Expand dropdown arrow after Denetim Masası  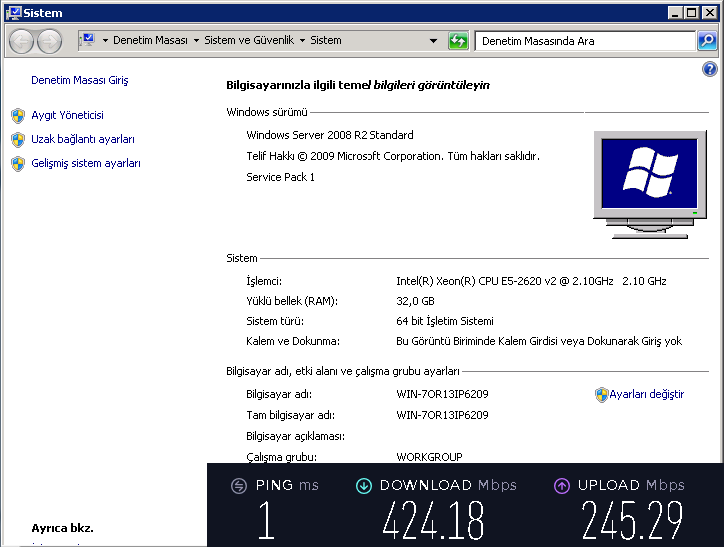point(196,41)
